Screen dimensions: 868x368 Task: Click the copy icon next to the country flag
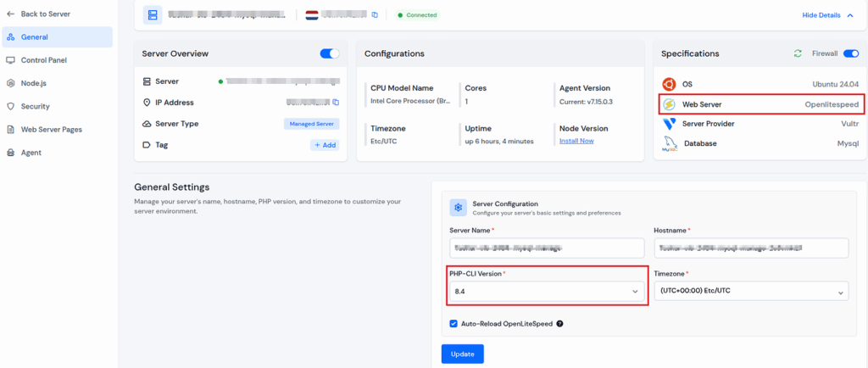[x=375, y=15]
